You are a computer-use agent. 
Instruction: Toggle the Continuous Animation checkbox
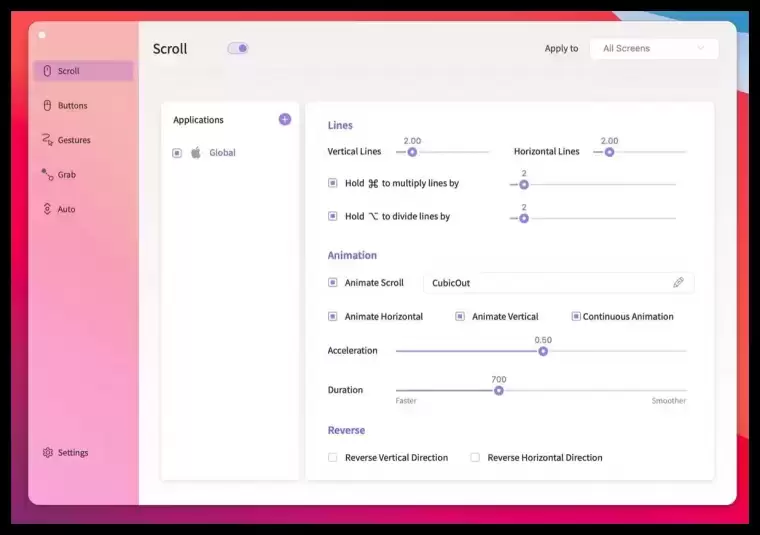click(x=576, y=316)
